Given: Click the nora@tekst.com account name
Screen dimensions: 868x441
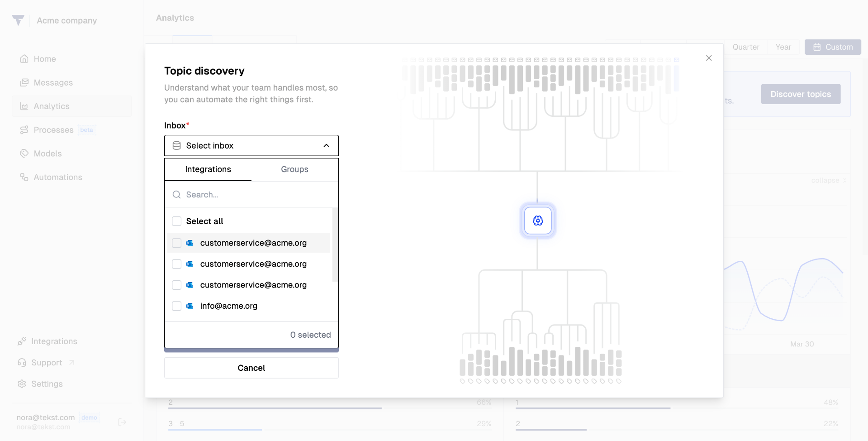Looking at the screenshot, I should click(x=46, y=417).
